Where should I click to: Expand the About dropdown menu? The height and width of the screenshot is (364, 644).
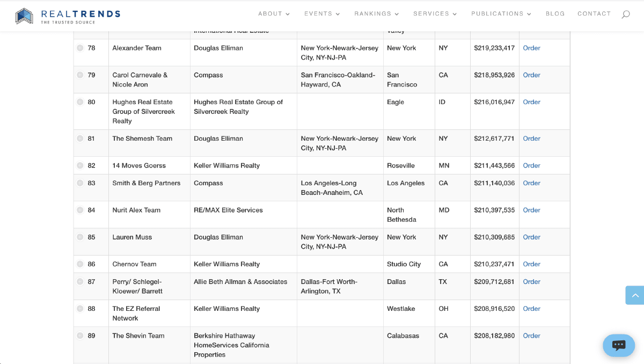pos(274,14)
